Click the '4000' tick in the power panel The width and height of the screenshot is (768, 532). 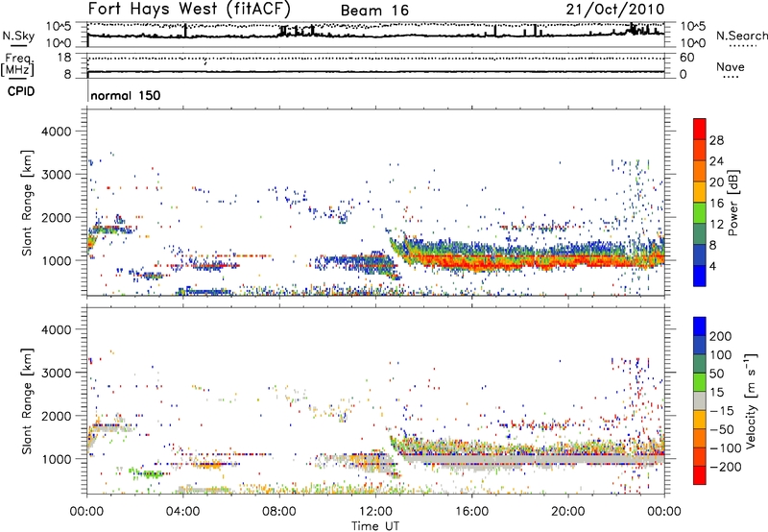pos(57,132)
